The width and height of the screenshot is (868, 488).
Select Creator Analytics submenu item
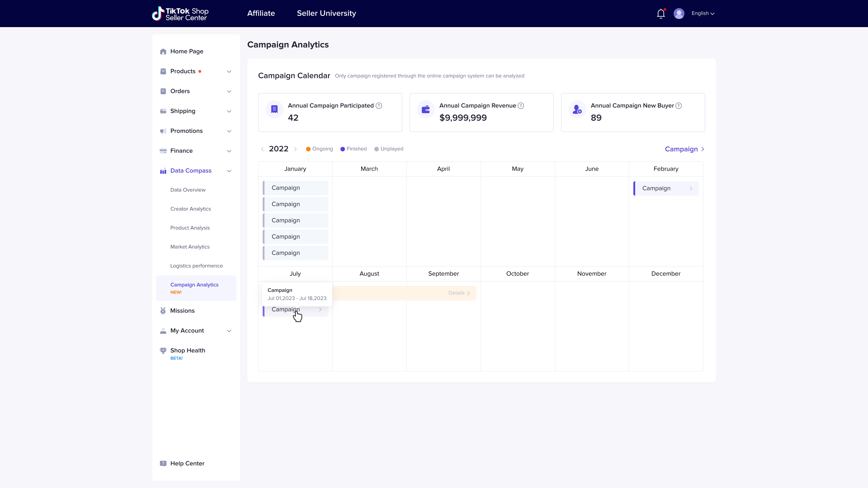click(190, 209)
